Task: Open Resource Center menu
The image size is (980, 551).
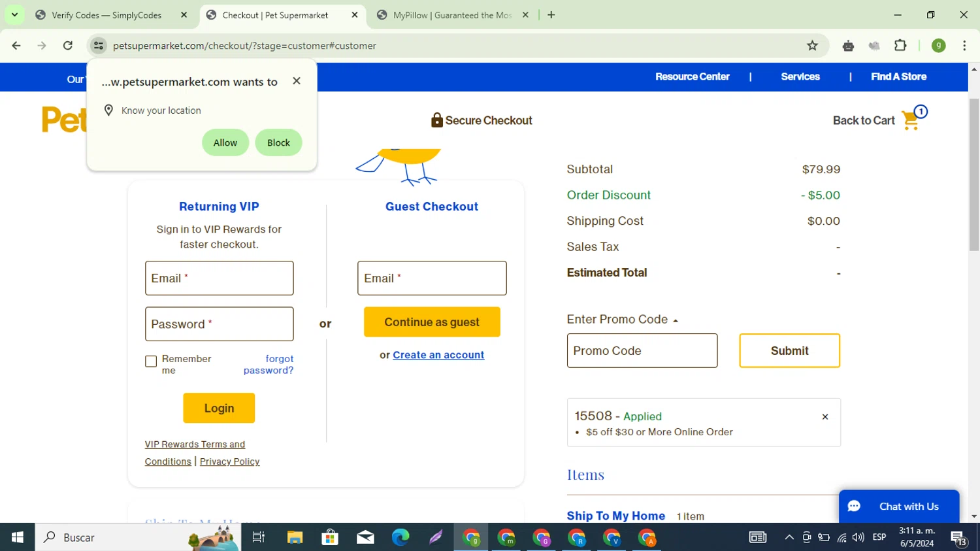Action: tap(693, 76)
